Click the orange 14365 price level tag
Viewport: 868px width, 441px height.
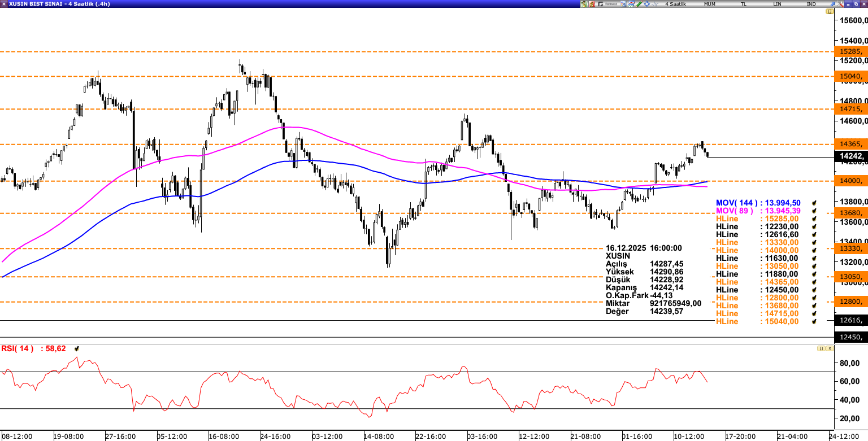click(x=850, y=145)
